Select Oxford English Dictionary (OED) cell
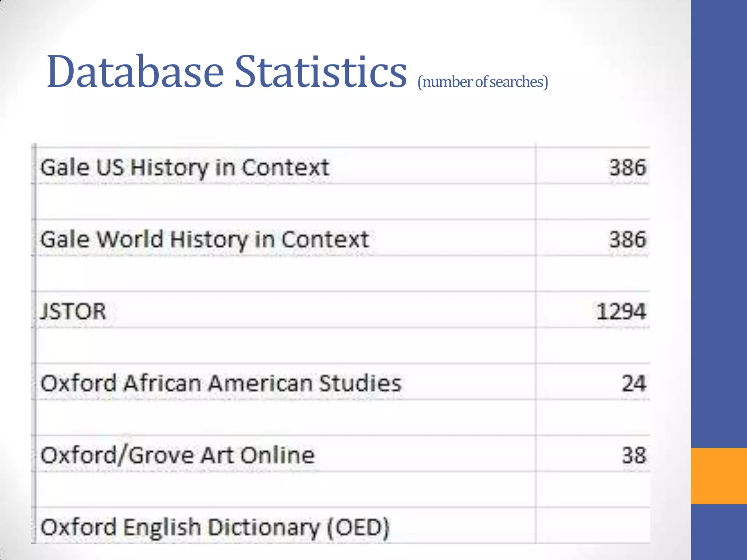This screenshot has height=560, width=747. pyautogui.click(x=215, y=527)
